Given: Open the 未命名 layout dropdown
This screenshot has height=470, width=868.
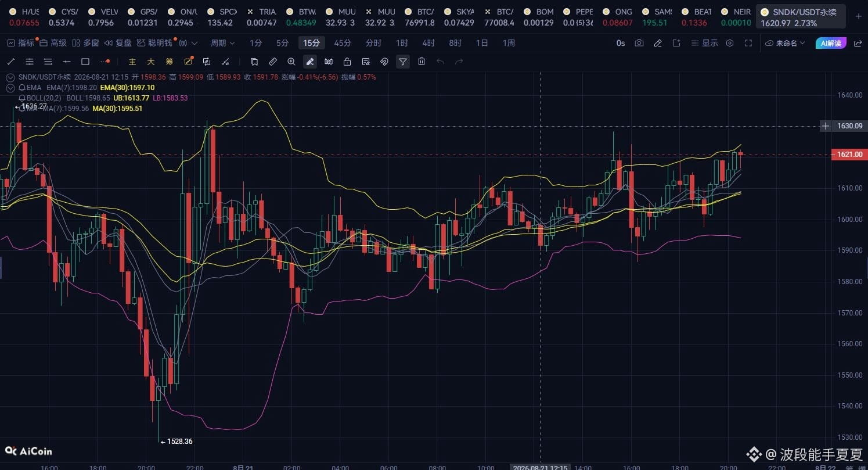Looking at the screenshot, I should pos(786,43).
